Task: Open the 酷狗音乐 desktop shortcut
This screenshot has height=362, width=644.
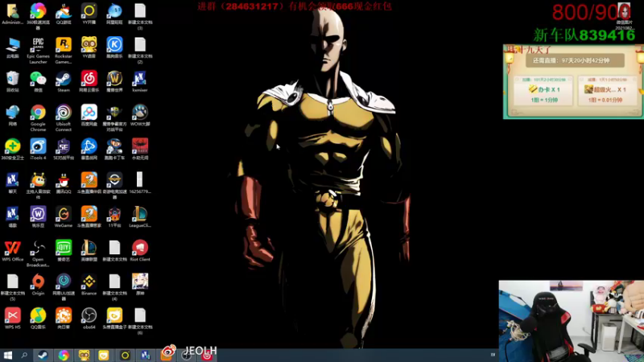Action: (x=114, y=47)
